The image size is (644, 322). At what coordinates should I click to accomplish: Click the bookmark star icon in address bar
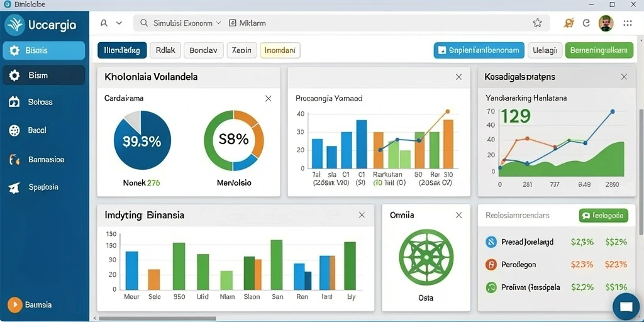pyautogui.click(x=537, y=23)
